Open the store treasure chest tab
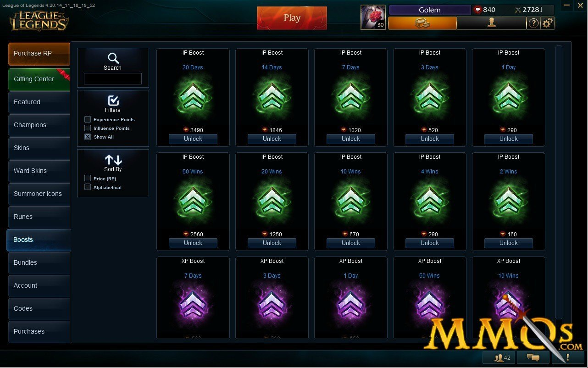 (x=422, y=23)
